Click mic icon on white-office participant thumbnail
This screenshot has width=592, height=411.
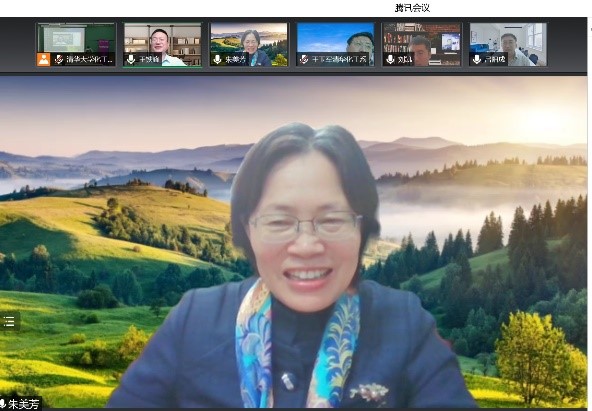(477, 59)
